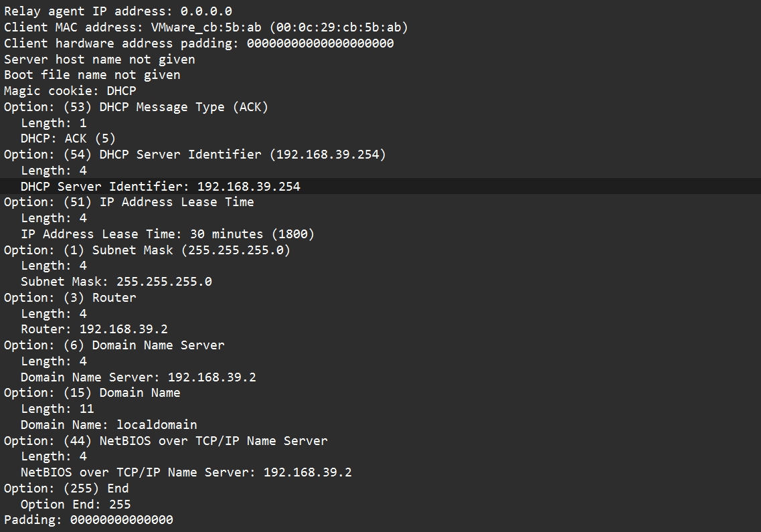Collapse Option 54 DHCP Server Identifier

coord(195,155)
